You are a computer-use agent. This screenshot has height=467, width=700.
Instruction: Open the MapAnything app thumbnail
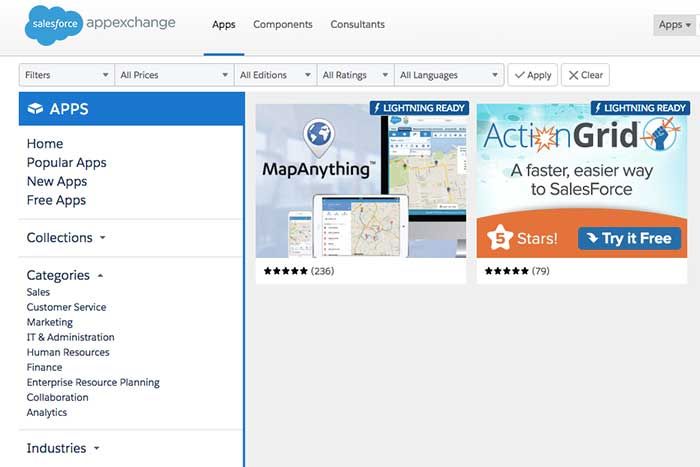pos(361,180)
